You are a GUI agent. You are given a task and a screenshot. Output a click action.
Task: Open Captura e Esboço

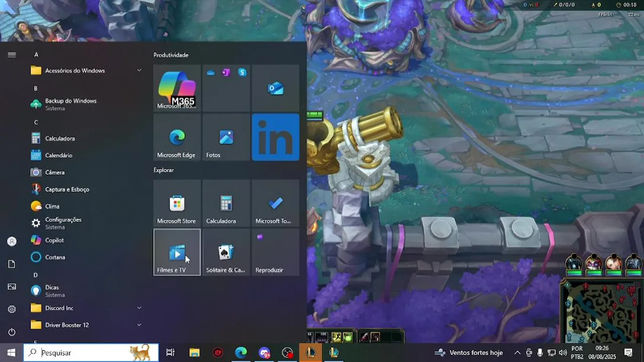click(x=86, y=190)
